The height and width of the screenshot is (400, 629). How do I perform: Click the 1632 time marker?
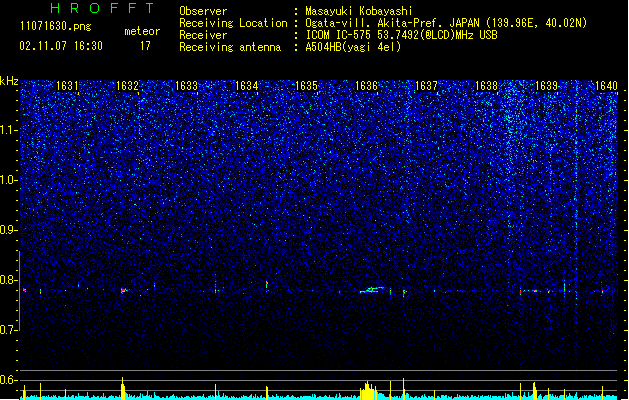pos(127,86)
